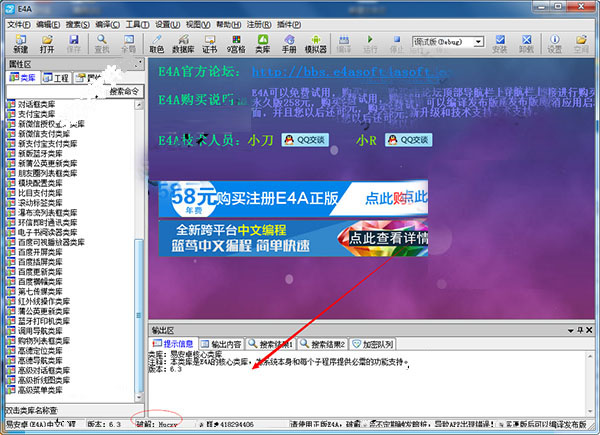Switch to the 类库 tab in 属性区

(x=23, y=78)
